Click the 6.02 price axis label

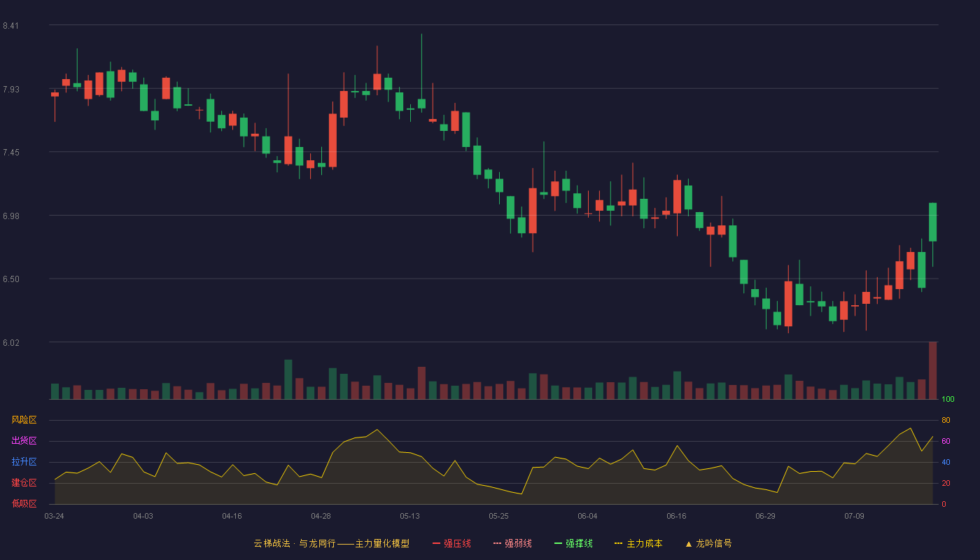coord(10,343)
